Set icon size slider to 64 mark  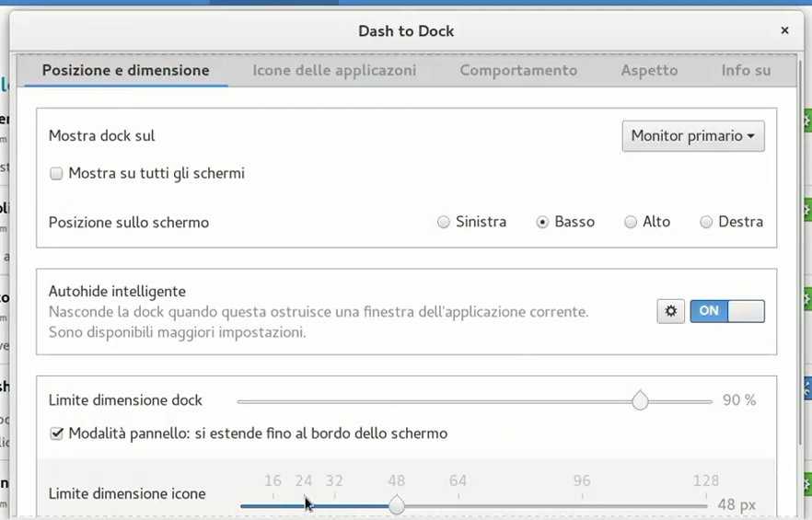tap(458, 505)
